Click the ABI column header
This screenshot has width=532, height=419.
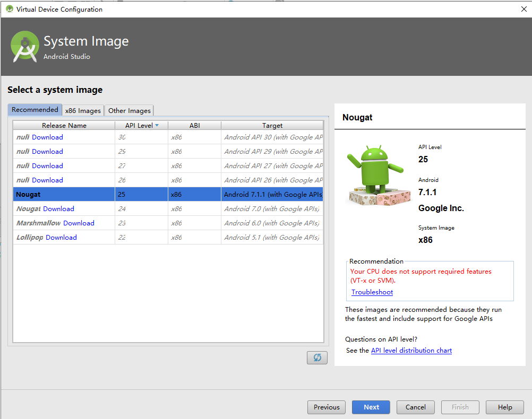click(194, 125)
